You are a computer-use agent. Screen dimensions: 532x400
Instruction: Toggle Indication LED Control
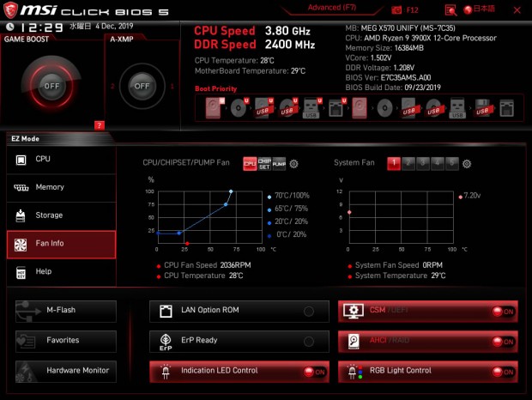point(239,372)
